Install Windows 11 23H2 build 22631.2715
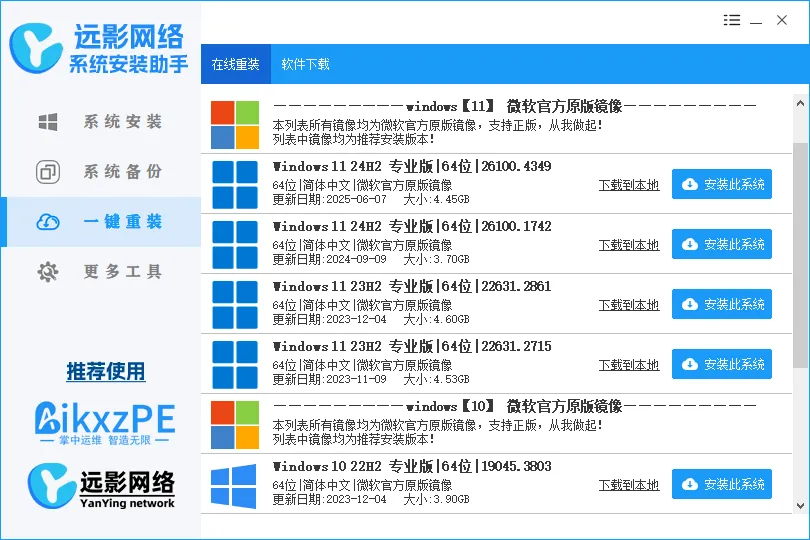This screenshot has height=540, width=810. click(722, 364)
